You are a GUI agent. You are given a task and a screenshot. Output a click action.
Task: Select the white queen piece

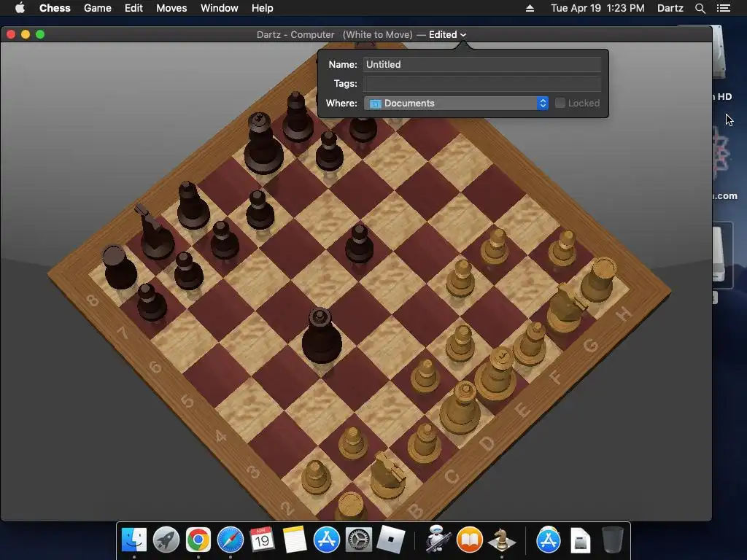coord(461,408)
